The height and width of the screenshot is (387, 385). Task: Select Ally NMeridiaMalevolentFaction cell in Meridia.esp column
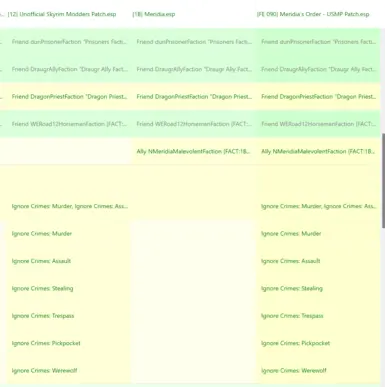[193, 151]
